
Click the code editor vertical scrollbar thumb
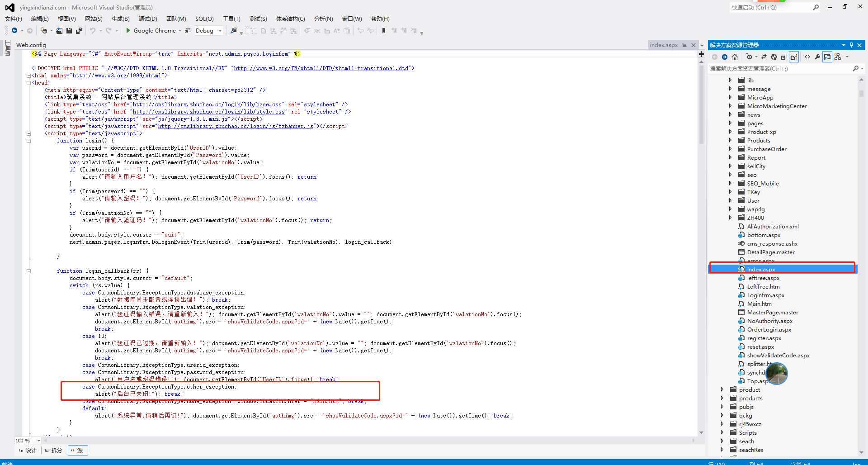coord(701,105)
